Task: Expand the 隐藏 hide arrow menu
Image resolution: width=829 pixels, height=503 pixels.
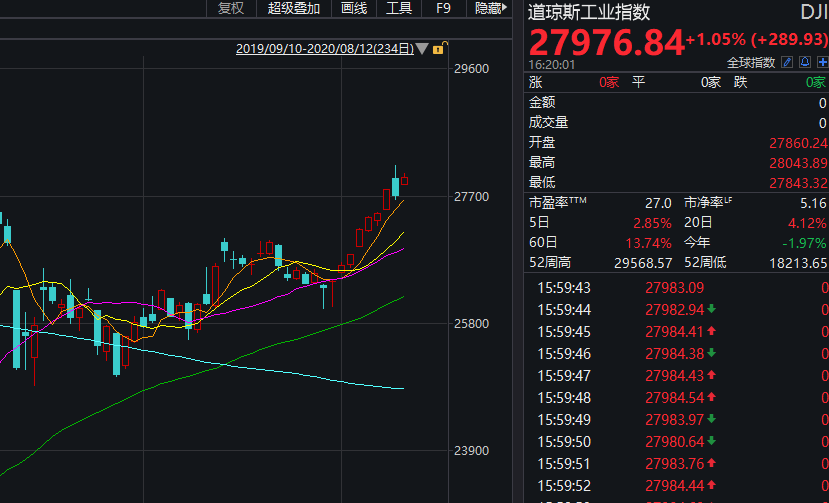Action: (491, 8)
